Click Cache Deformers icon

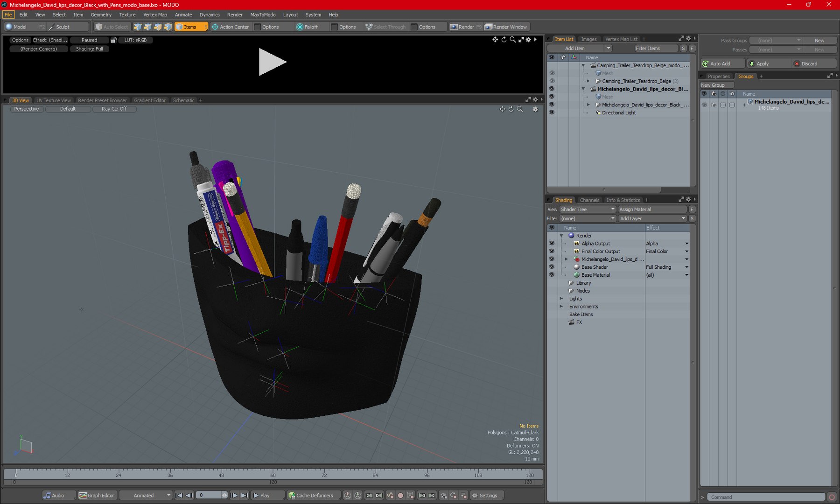(292, 495)
